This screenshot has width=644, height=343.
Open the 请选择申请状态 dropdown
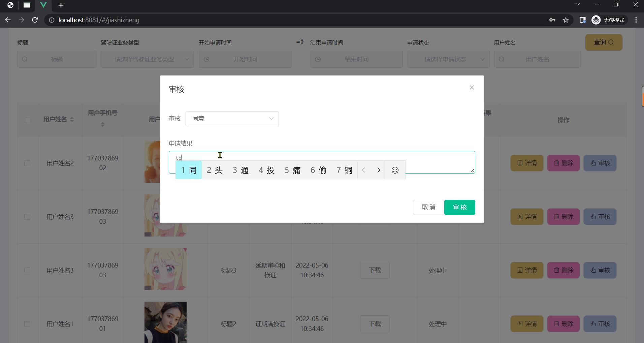[448, 59]
